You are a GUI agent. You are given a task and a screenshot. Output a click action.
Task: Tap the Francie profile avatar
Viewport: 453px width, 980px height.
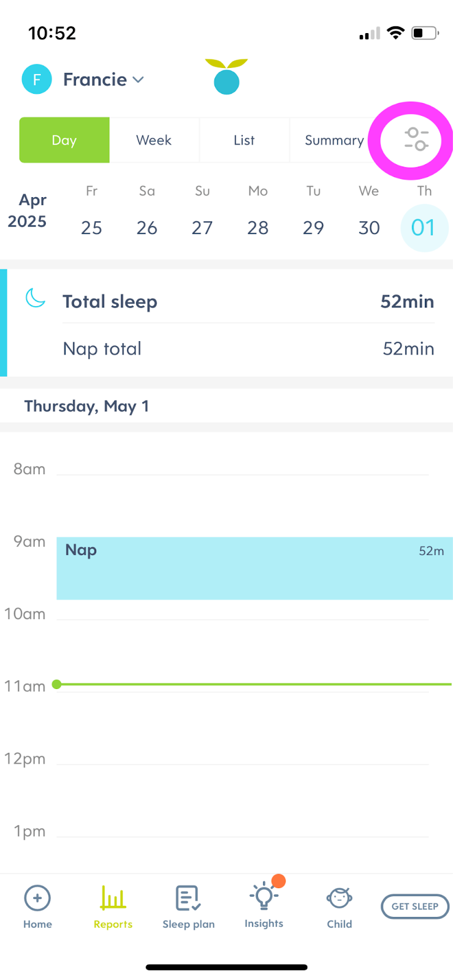[37, 80]
